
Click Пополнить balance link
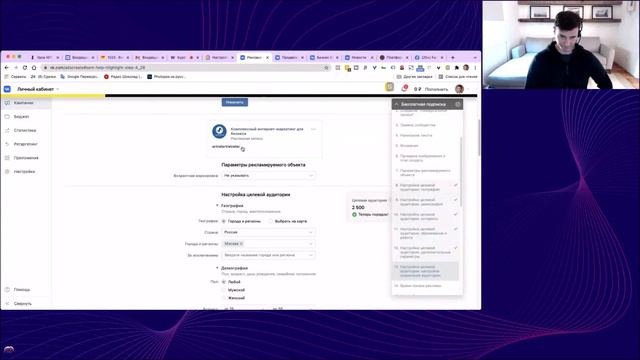coord(436,89)
